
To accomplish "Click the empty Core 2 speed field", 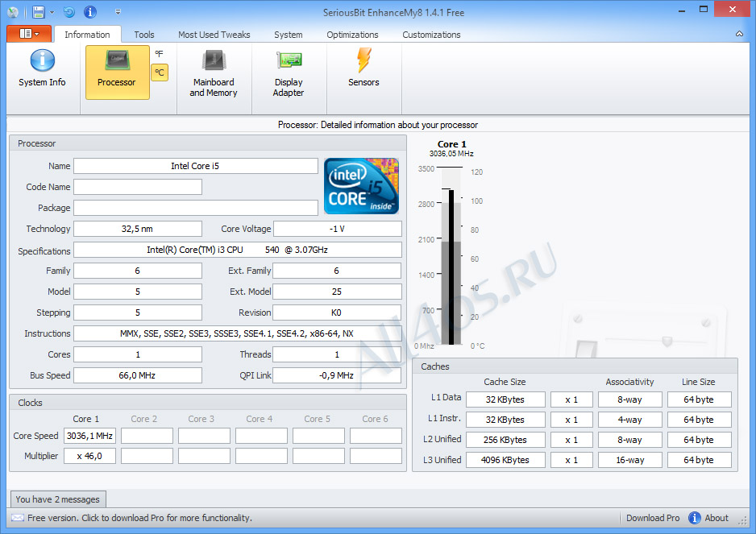I will pyautogui.click(x=147, y=436).
